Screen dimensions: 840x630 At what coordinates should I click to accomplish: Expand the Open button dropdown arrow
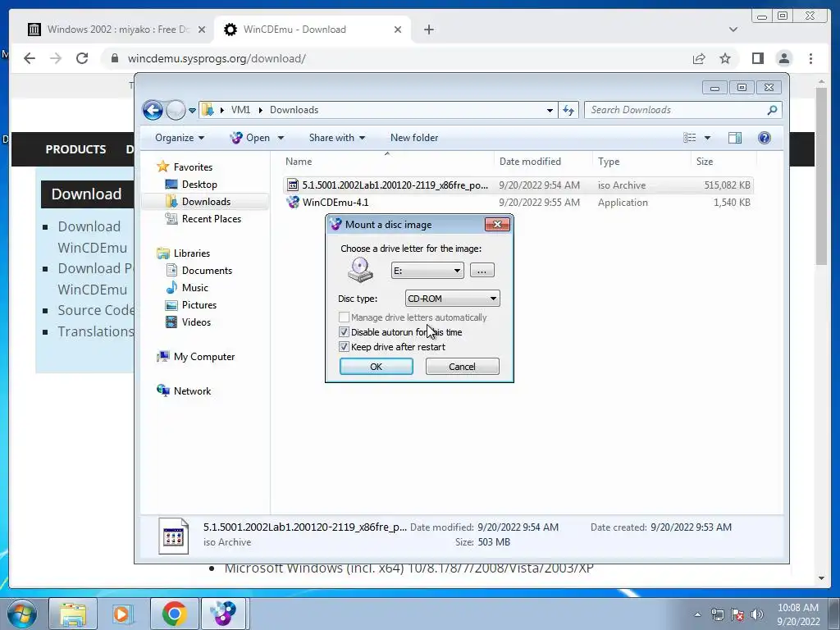pyautogui.click(x=281, y=138)
